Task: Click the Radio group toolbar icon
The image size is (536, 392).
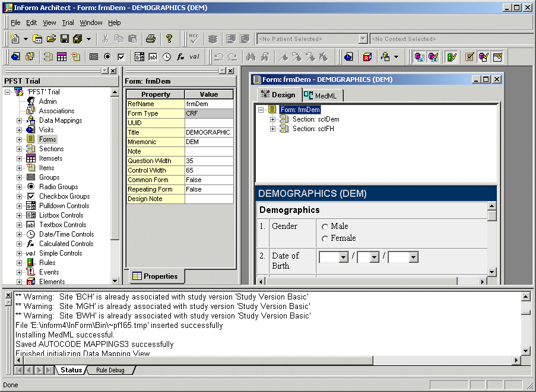Action: point(107,57)
